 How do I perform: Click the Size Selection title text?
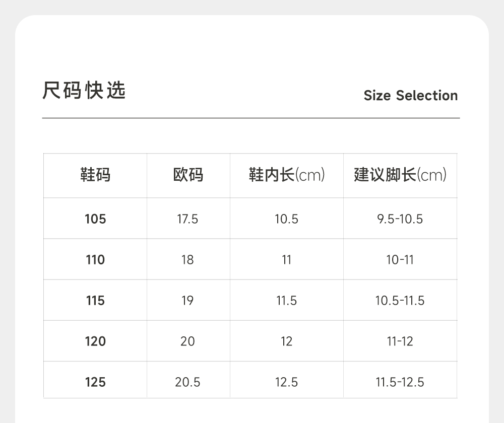tap(410, 96)
